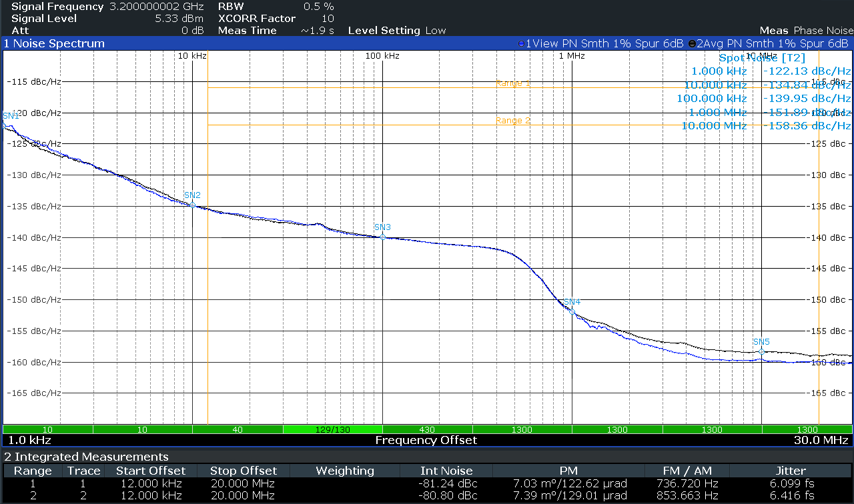The width and height of the screenshot is (854, 504).
Task: Change the XCORR Factor value
Action: pos(328,19)
